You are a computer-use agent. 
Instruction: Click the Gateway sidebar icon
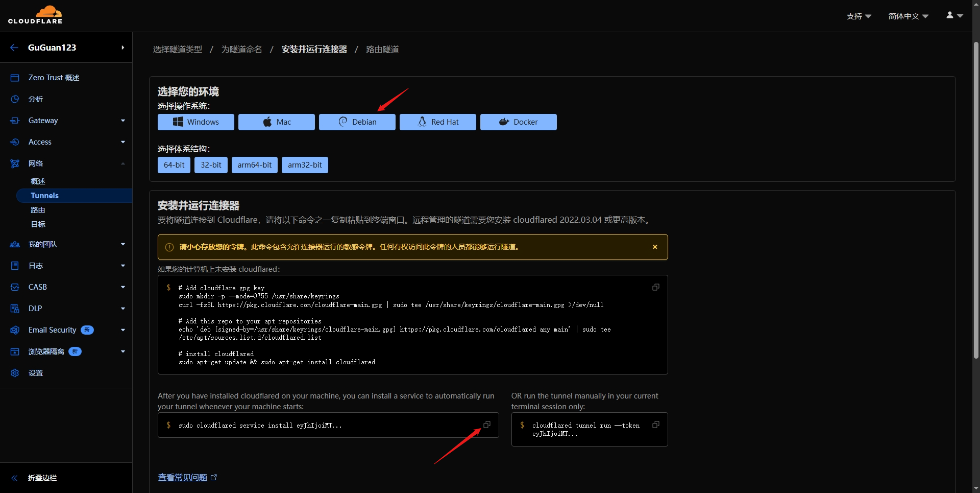[x=15, y=121]
